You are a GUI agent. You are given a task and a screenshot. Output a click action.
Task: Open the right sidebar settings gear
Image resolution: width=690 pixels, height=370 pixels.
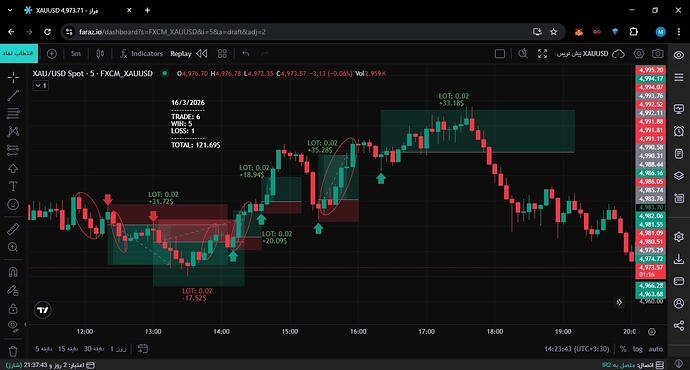(679, 237)
